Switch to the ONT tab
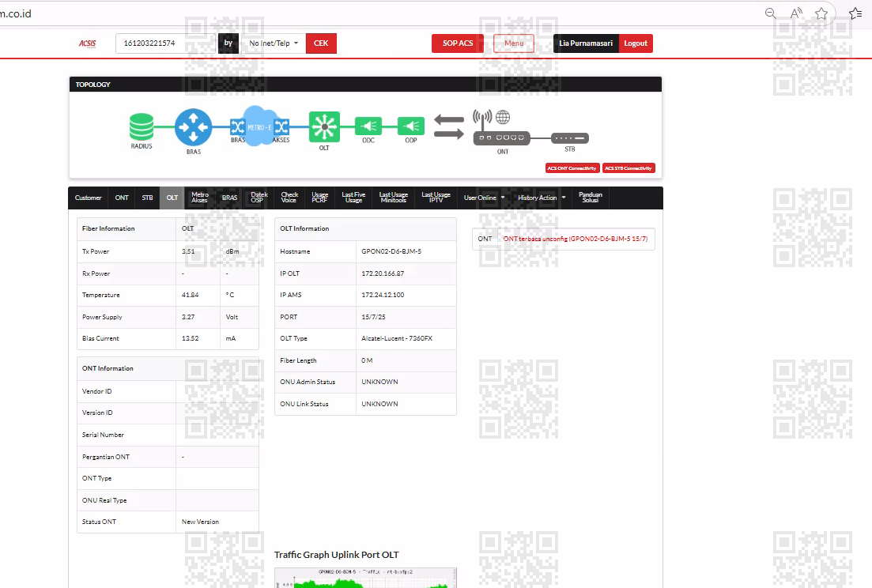The width and height of the screenshot is (872, 588). tap(122, 198)
